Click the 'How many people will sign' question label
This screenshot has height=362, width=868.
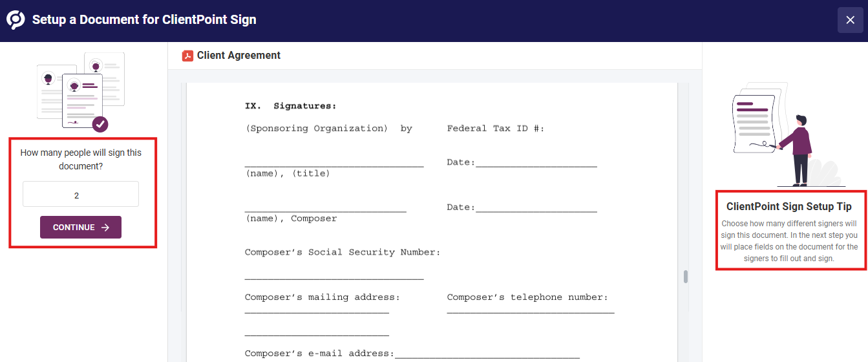click(x=81, y=160)
